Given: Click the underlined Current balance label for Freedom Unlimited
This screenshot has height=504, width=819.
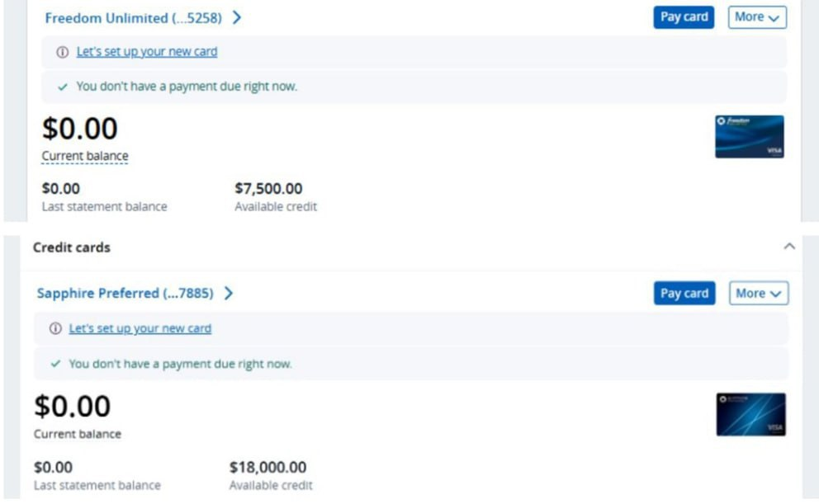Looking at the screenshot, I should click(x=85, y=156).
